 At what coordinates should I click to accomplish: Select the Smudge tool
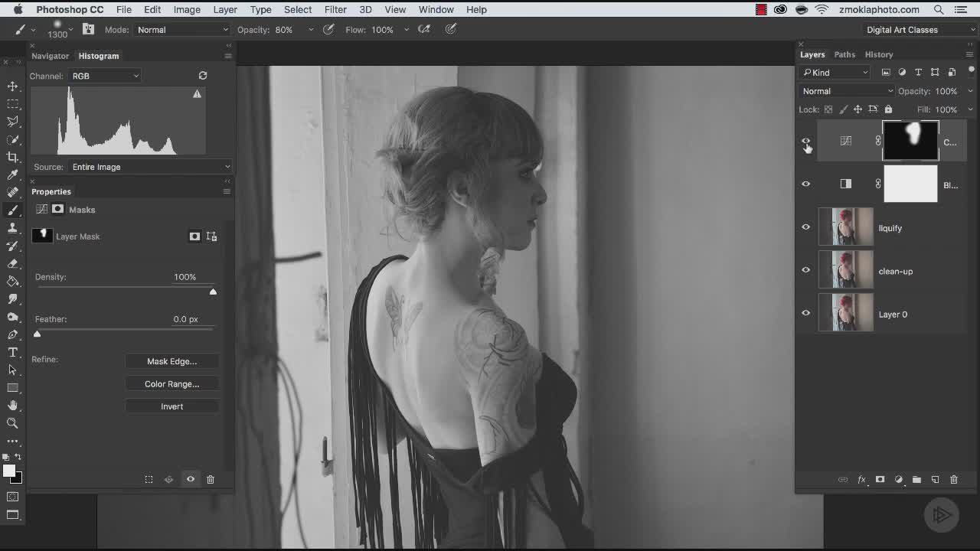click(x=13, y=299)
